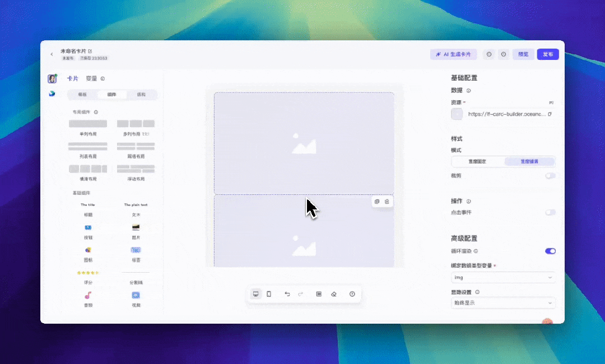This screenshot has width=605, height=364.
Task: Select the upper image placeholder on canvas
Action: pyautogui.click(x=304, y=143)
